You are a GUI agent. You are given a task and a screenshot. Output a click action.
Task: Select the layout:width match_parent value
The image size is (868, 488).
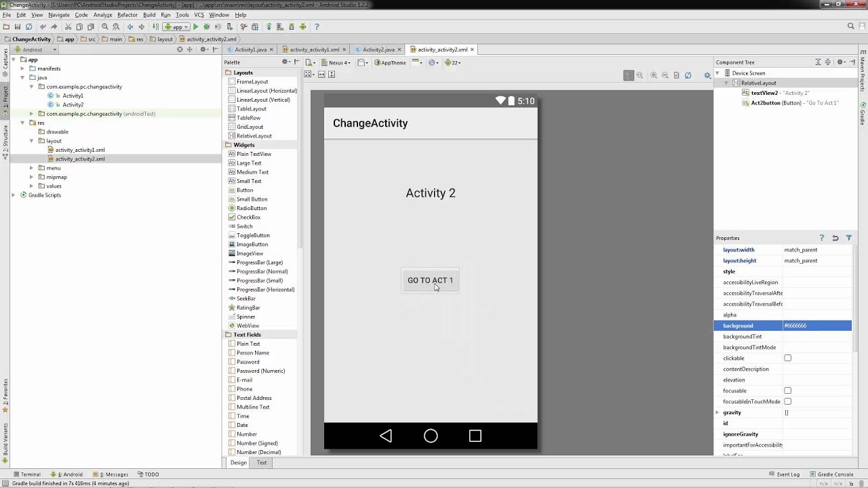point(817,249)
